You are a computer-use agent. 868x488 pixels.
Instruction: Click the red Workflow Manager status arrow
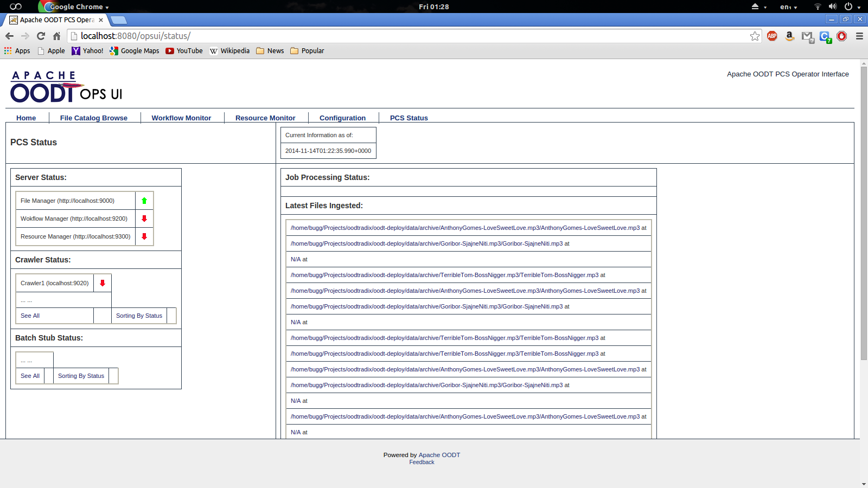pyautogui.click(x=144, y=219)
